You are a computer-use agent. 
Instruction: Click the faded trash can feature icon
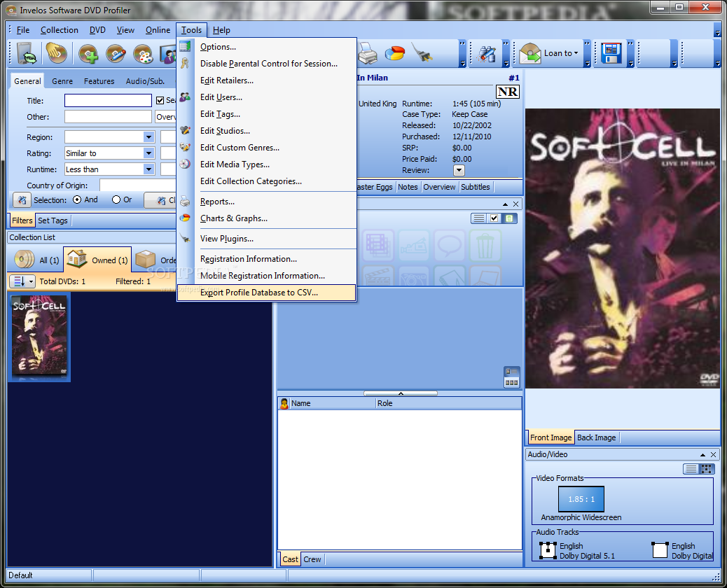[x=485, y=245]
